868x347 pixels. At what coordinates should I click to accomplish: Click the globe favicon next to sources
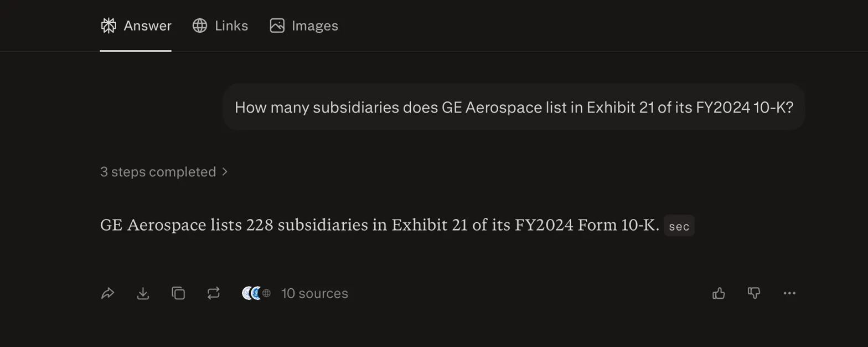(x=266, y=293)
